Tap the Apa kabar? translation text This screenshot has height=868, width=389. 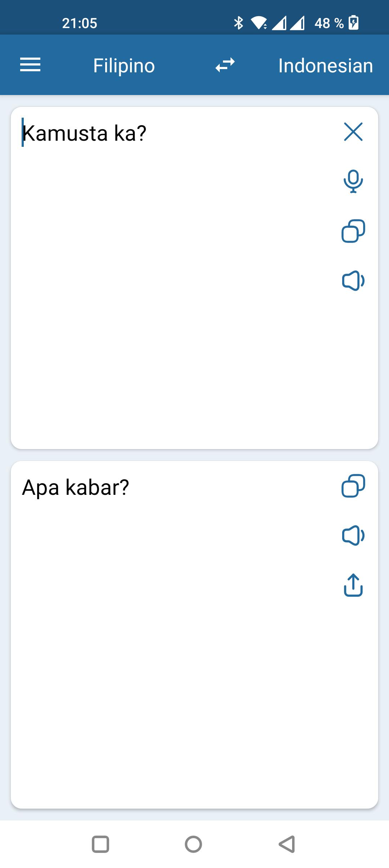pyautogui.click(x=75, y=488)
